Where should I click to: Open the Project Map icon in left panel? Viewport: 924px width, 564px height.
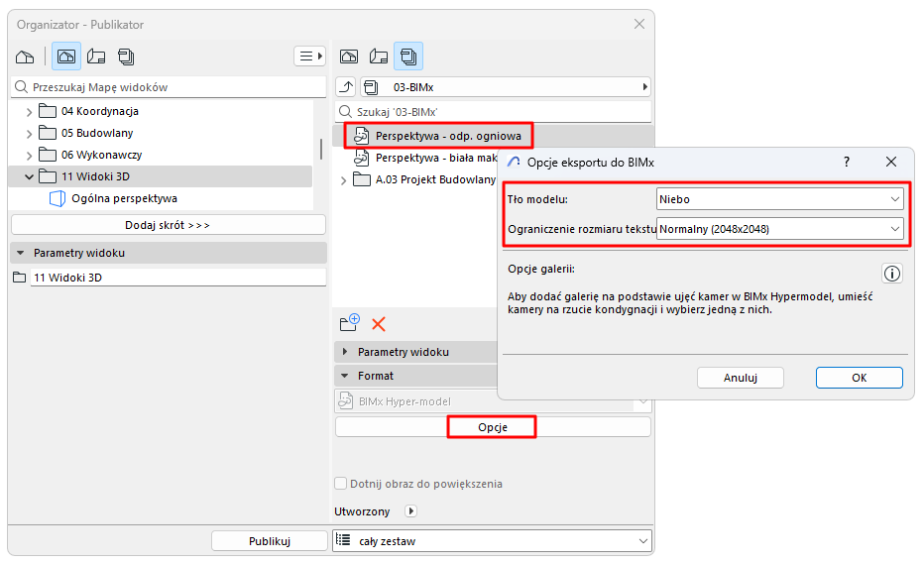tap(25, 57)
